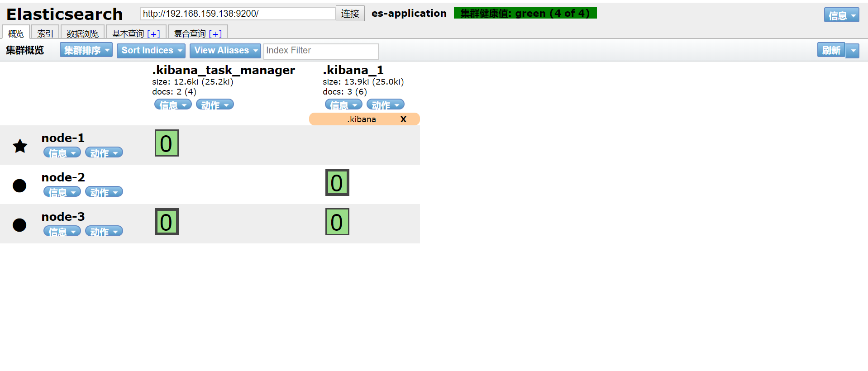Open 动作 dropdown for node-3
This screenshot has height=371, width=868.
[104, 231]
